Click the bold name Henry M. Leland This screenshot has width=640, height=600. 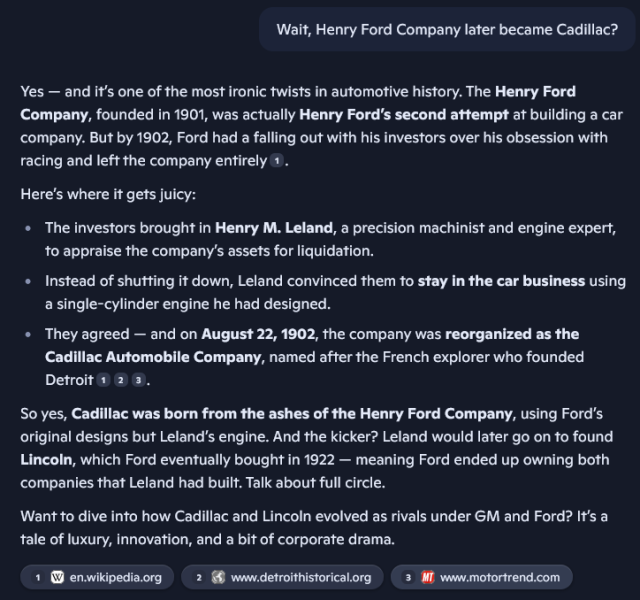point(274,228)
